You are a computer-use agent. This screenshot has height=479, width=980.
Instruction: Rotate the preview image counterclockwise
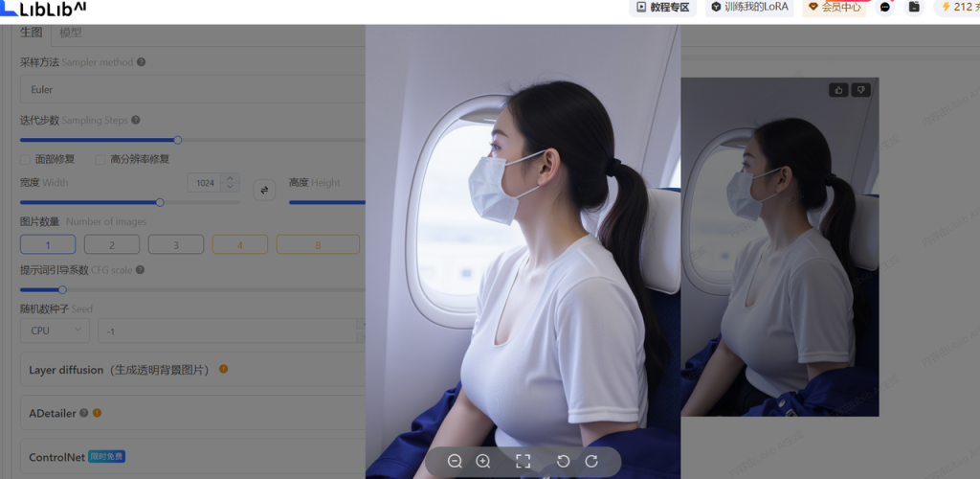coord(563,461)
